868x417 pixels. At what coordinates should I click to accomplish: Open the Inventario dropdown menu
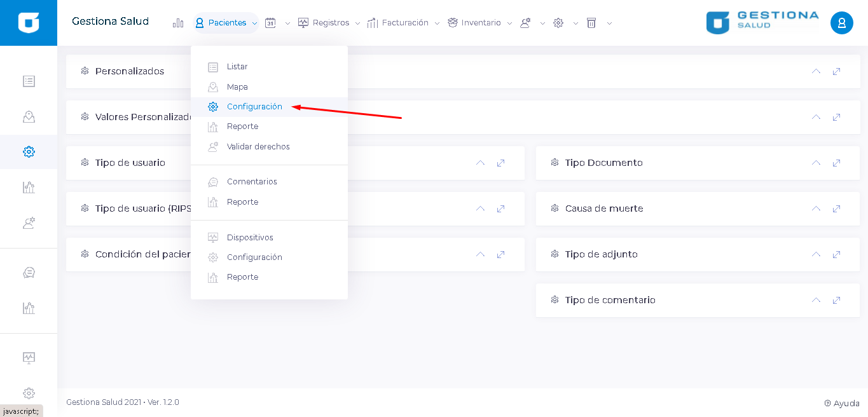tap(480, 23)
